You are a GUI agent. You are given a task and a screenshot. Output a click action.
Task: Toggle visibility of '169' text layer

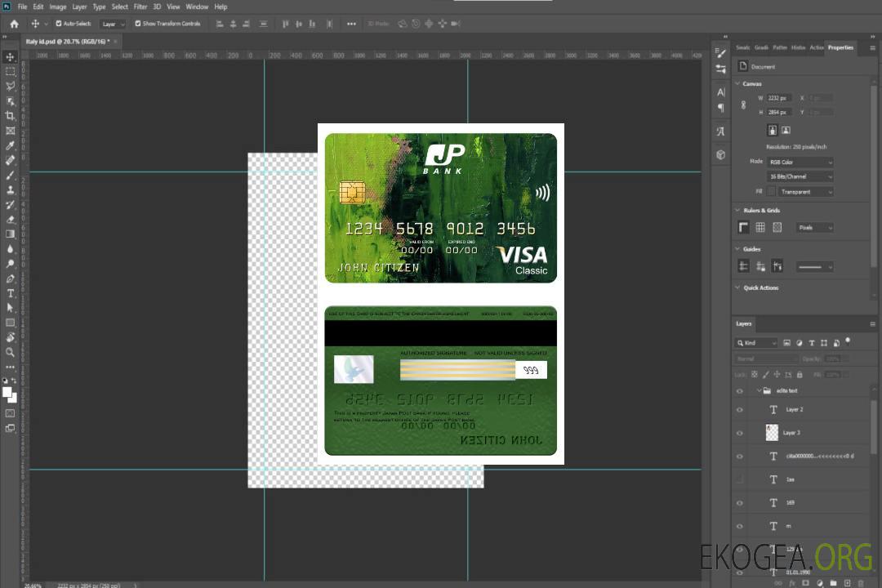[x=740, y=503]
